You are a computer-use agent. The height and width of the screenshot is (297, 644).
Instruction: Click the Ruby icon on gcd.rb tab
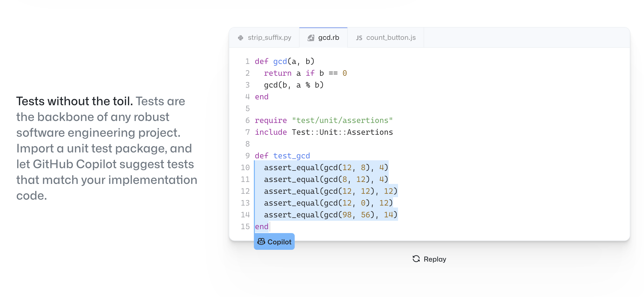pyautogui.click(x=311, y=38)
